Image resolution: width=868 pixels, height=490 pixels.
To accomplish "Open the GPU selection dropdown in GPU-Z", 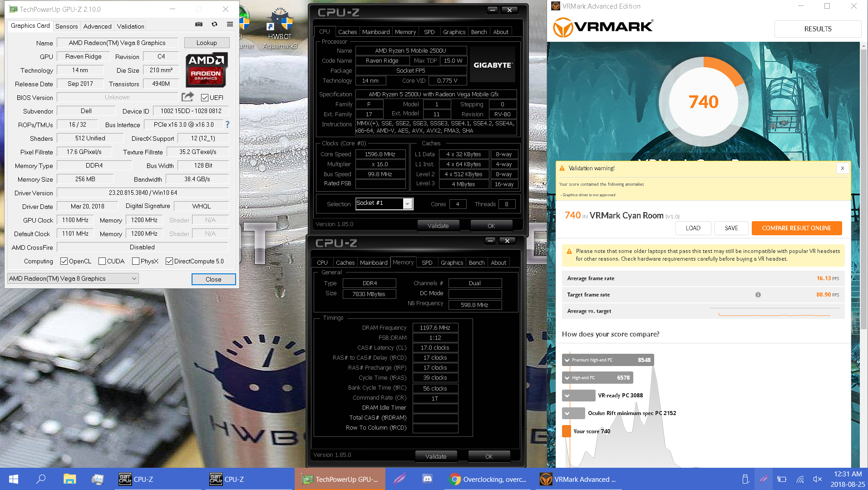I will click(73, 278).
